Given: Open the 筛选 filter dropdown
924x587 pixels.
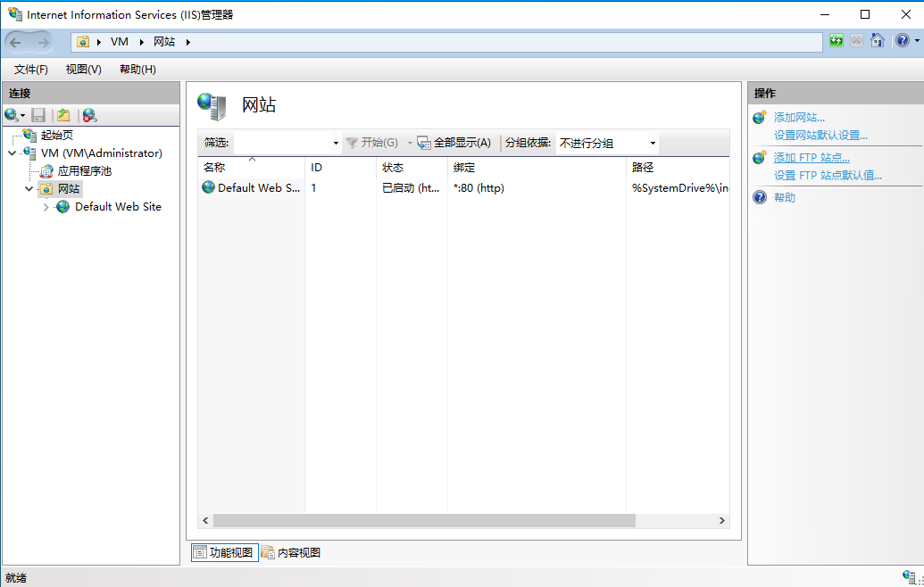Looking at the screenshot, I should point(335,143).
